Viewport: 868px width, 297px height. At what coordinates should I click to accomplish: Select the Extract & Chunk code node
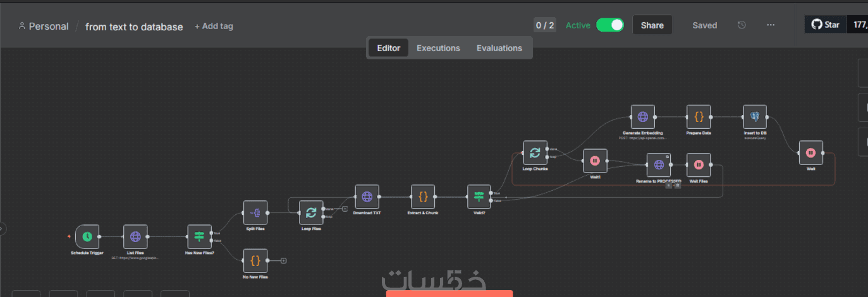click(423, 197)
